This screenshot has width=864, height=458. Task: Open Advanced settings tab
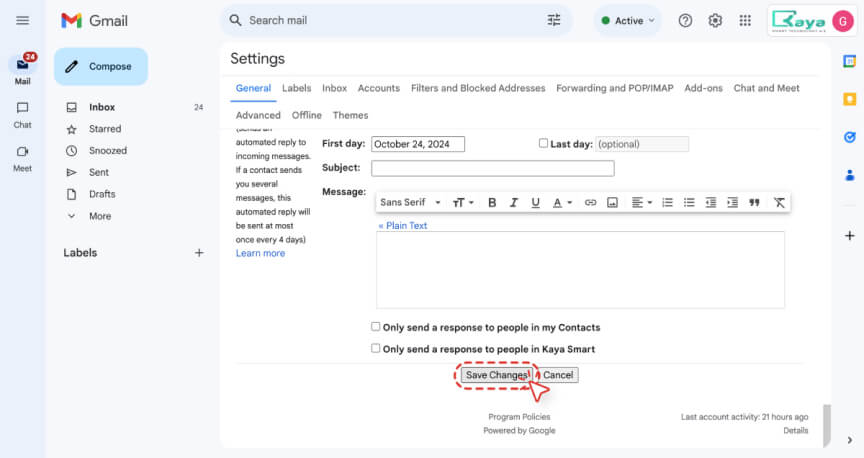coord(258,115)
